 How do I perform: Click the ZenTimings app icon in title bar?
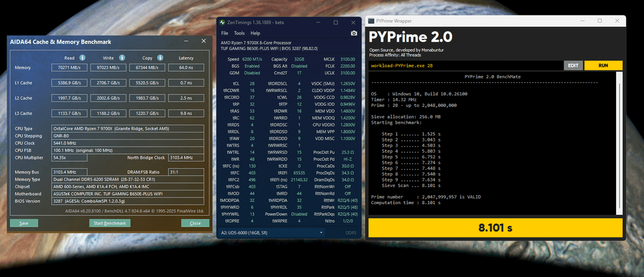[x=222, y=23]
